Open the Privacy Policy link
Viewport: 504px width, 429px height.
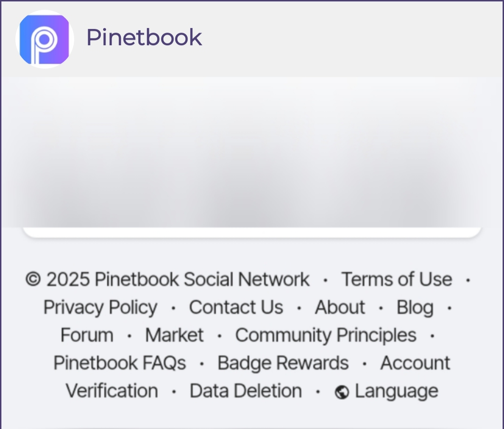[x=100, y=307]
